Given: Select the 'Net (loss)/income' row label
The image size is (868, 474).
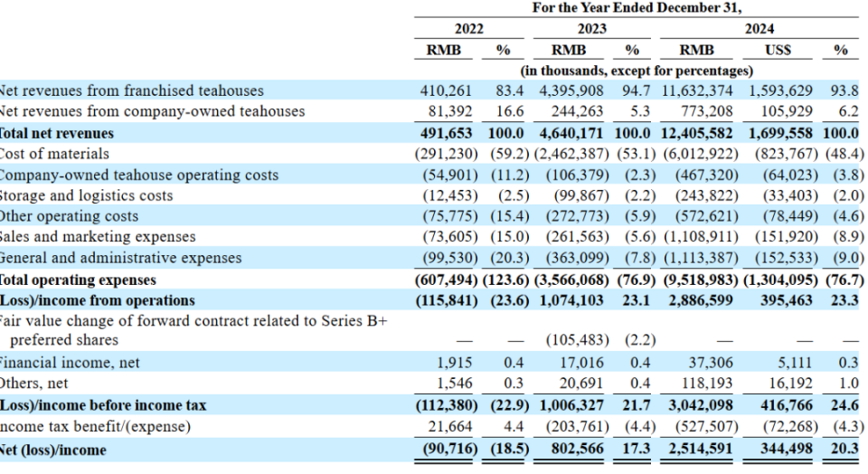Looking at the screenshot, I should [53, 450].
